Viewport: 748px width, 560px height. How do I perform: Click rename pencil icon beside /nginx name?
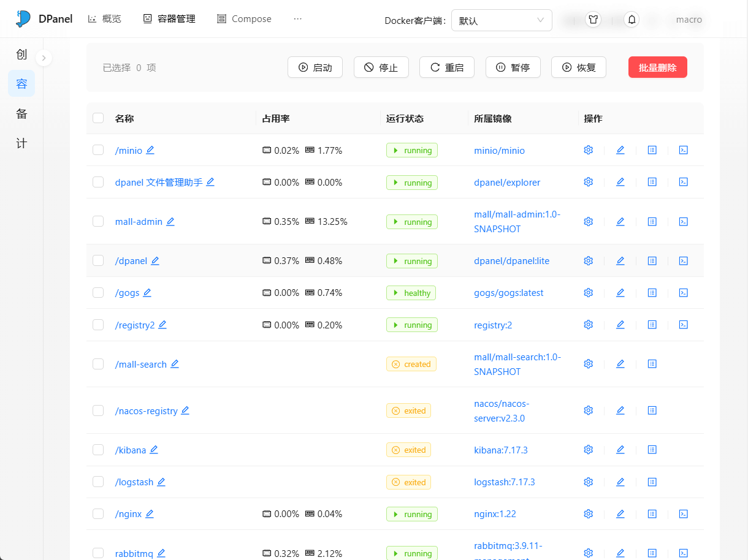(150, 514)
